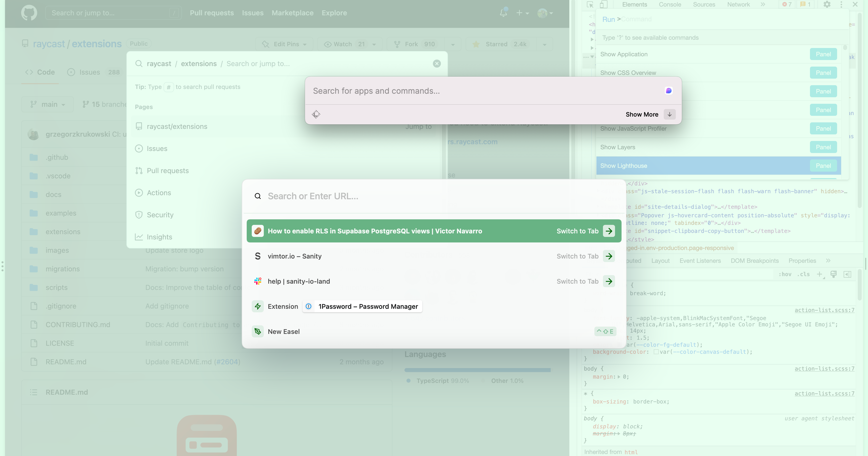Clear the GitHub jump-to search field
Image resolution: width=868 pixels, height=456 pixels.
(437, 64)
